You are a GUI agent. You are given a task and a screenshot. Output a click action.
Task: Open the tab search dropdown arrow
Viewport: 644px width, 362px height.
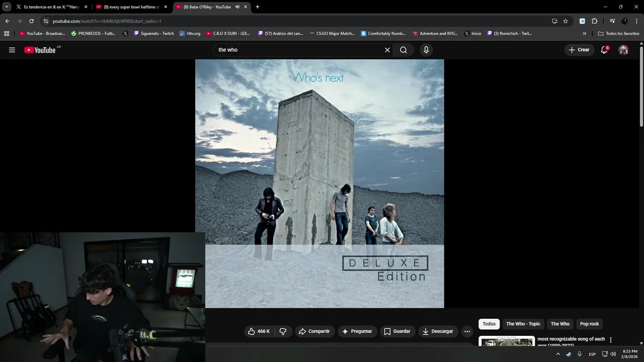[7, 7]
